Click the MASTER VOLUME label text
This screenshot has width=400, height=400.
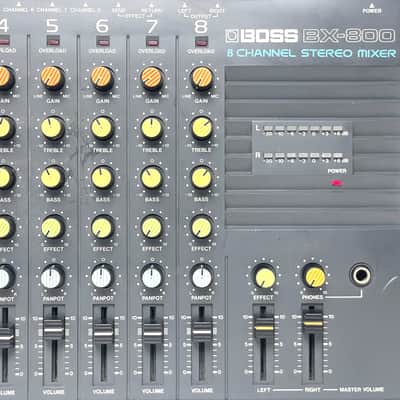pyautogui.click(x=362, y=389)
